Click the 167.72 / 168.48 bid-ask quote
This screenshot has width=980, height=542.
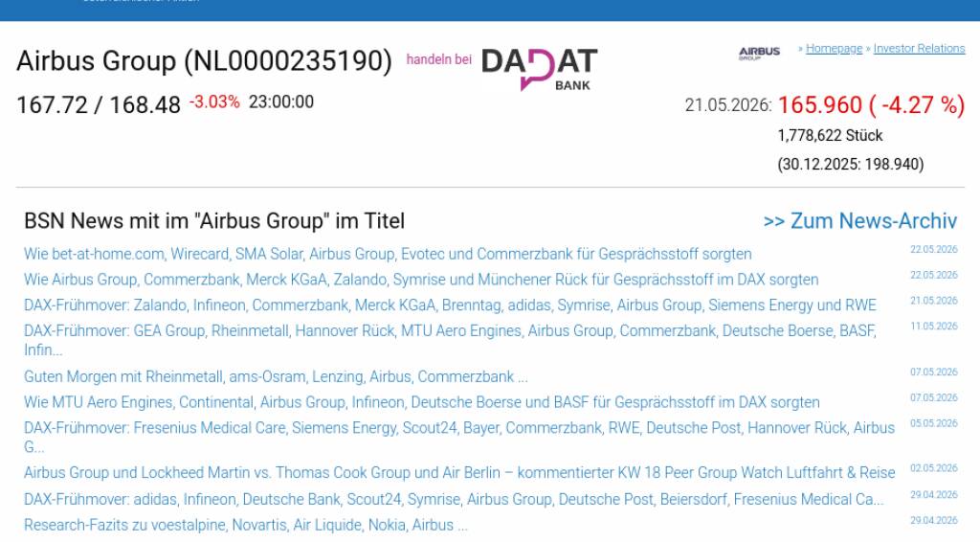(x=99, y=105)
